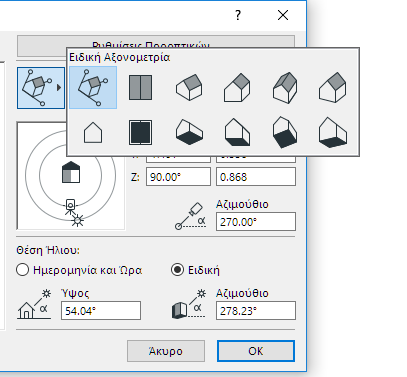Click the Z angle field 90.00°
Viewport: 407px width, 377px height.
[178, 177]
